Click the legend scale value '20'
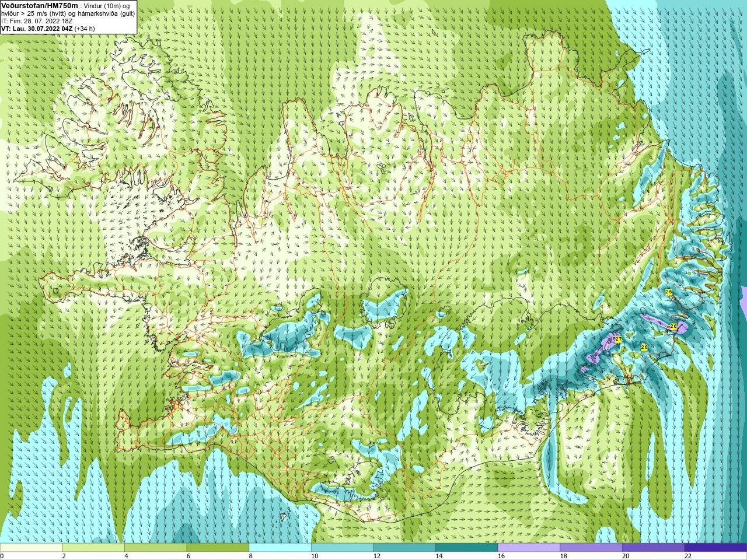 tap(626, 556)
